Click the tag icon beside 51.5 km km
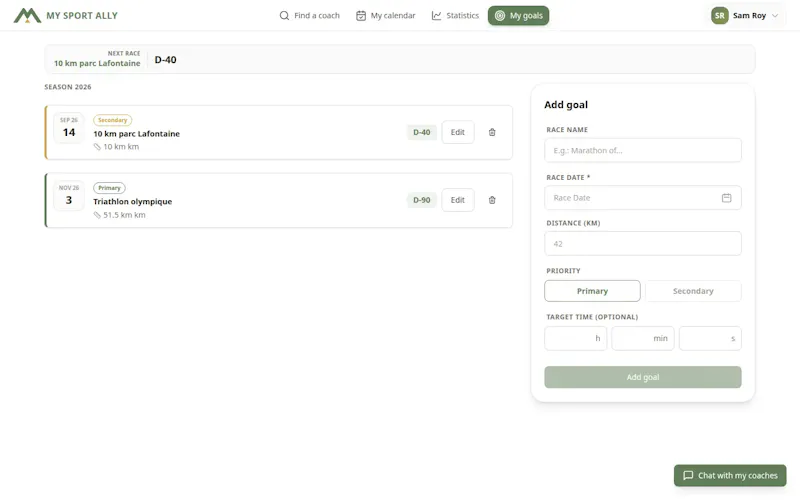The image size is (800, 500). (x=97, y=215)
